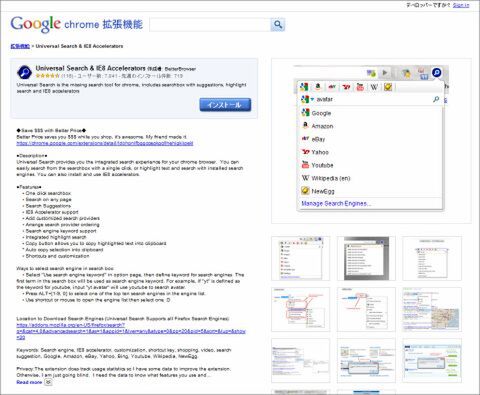Click the blue インストール button
The image size is (480, 395).
point(225,105)
